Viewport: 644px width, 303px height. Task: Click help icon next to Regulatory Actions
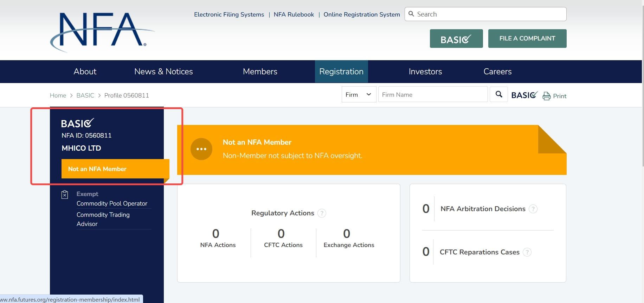coord(322,213)
